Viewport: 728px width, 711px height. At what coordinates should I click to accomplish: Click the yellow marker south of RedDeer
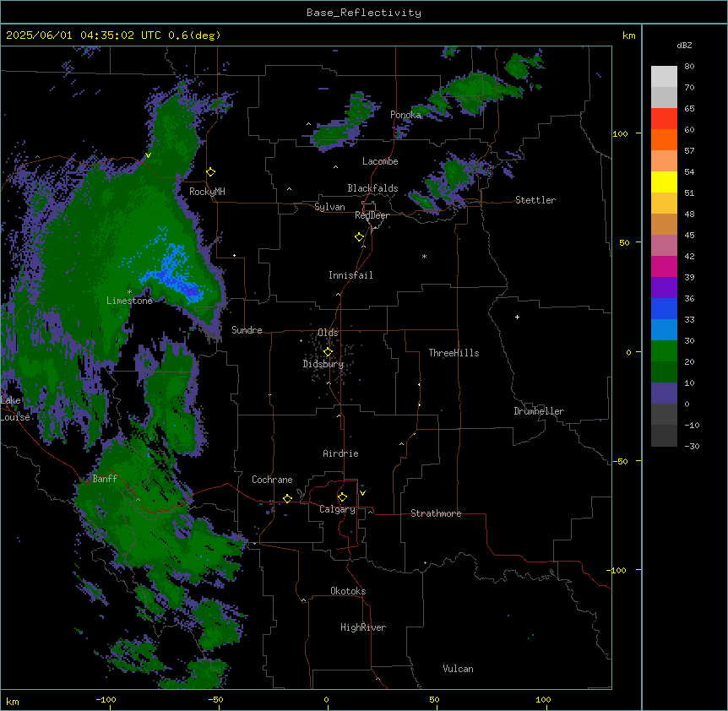(360, 237)
